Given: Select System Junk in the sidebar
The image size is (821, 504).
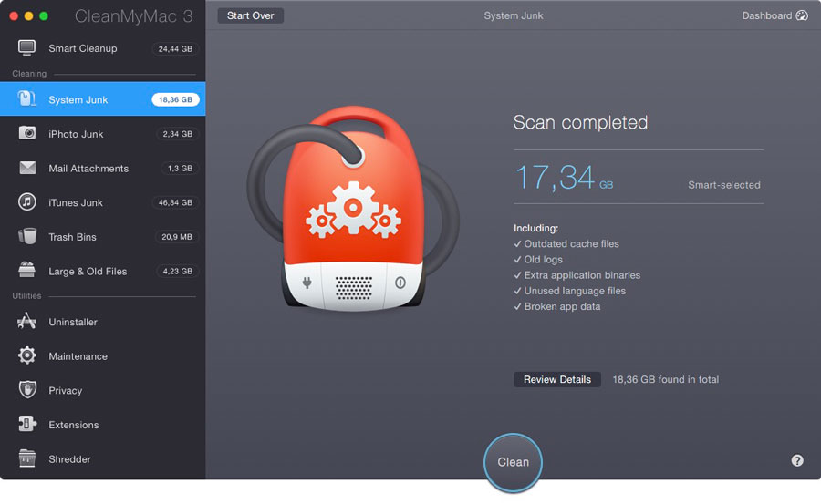Looking at the screenshot, I should (x=102, y=99).
